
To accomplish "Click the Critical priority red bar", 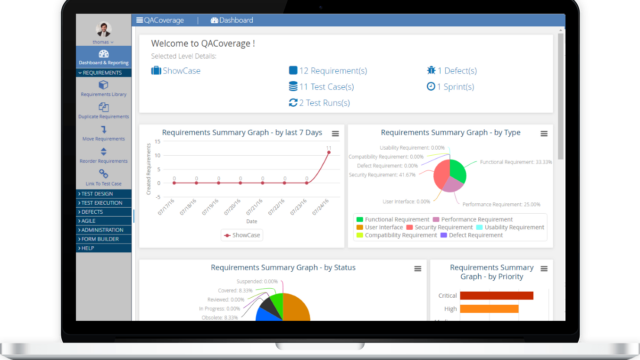I will [497, 296].
